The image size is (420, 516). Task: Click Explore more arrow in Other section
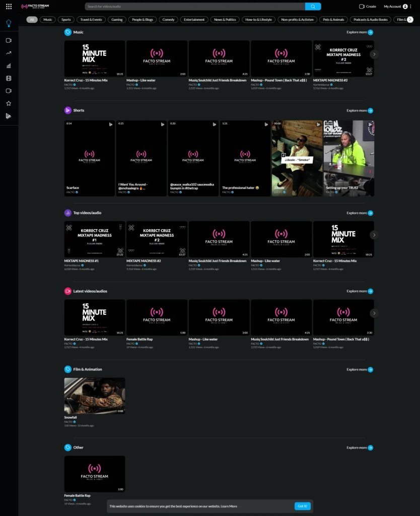coord(370,447)
